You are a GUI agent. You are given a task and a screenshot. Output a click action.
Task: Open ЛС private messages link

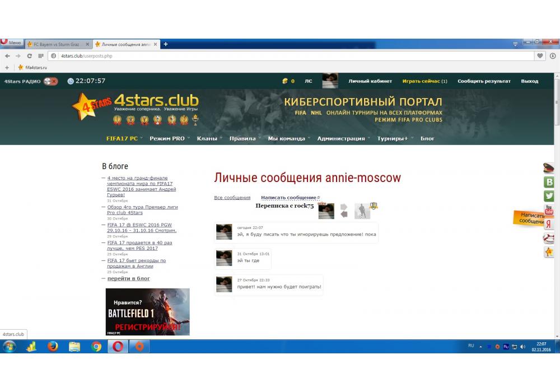point(308,81)
